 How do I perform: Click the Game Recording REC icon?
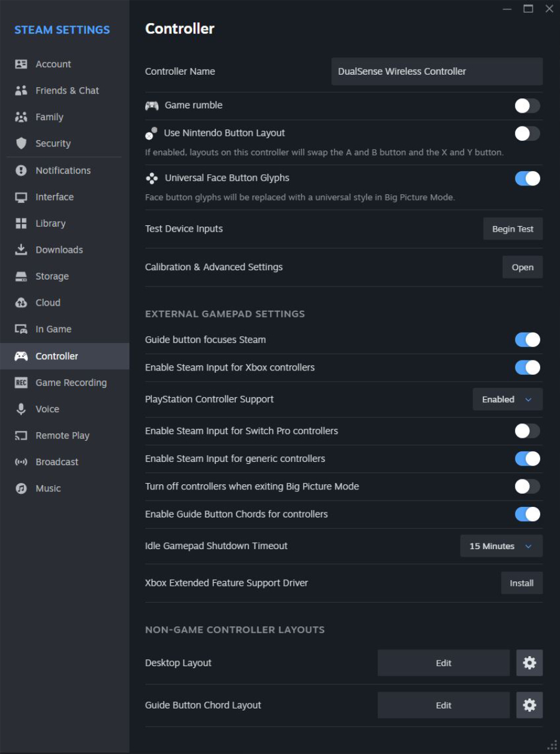tap(21, 383)
